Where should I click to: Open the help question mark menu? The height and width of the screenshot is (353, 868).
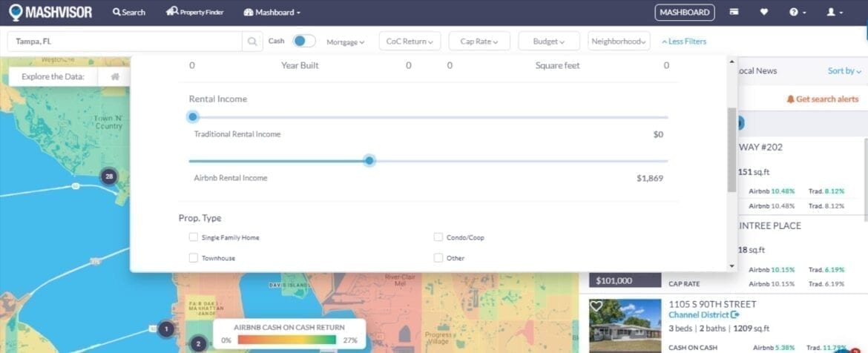pos(798,13)
